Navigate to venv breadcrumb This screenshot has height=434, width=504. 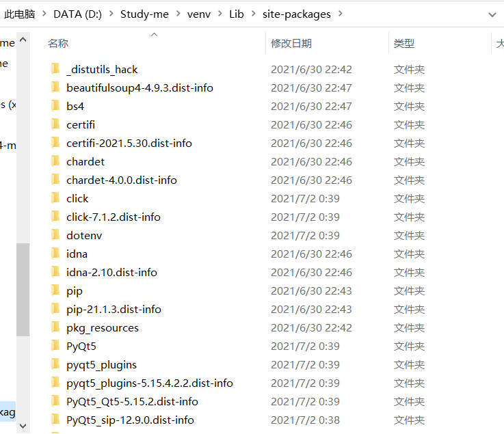pyautogui.click(x=199, y=14)
